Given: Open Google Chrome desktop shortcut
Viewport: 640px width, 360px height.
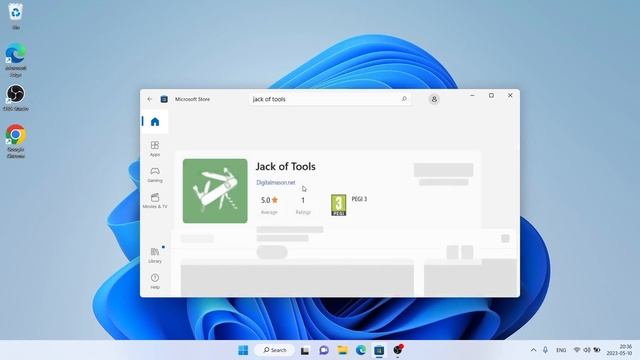Looking at the screenshot, I should click(16, 141).
